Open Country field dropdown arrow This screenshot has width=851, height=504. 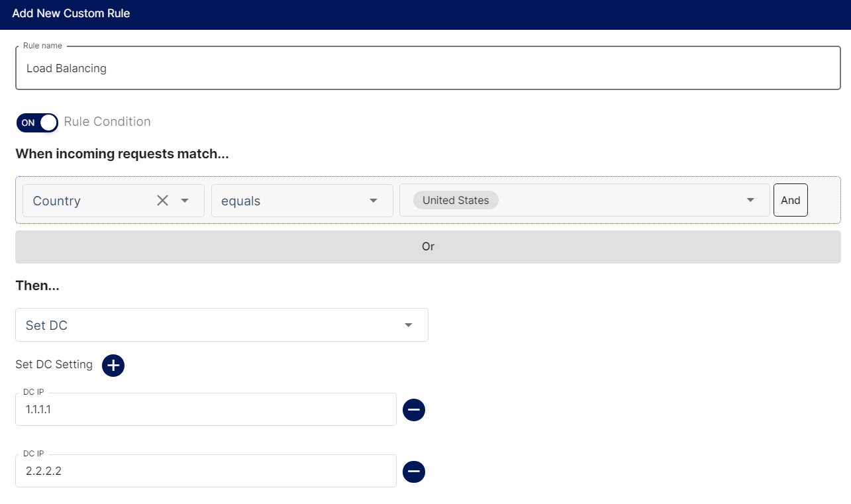click(x=185, y=201)
